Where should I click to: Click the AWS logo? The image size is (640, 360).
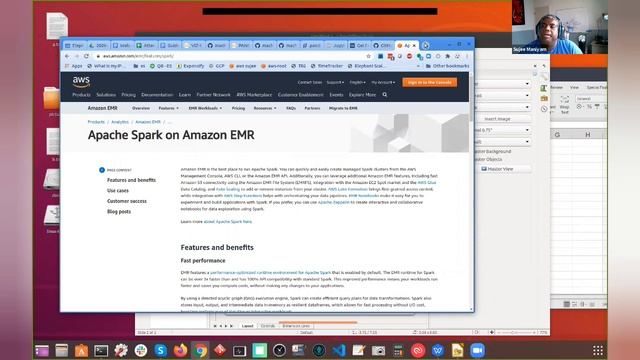click(x=81, y=82)
